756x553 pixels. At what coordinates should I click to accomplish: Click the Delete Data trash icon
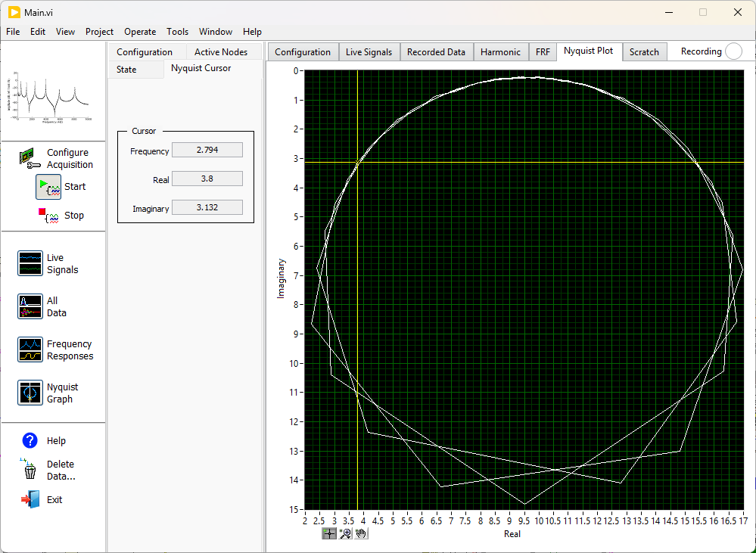[x=30, y=469]
